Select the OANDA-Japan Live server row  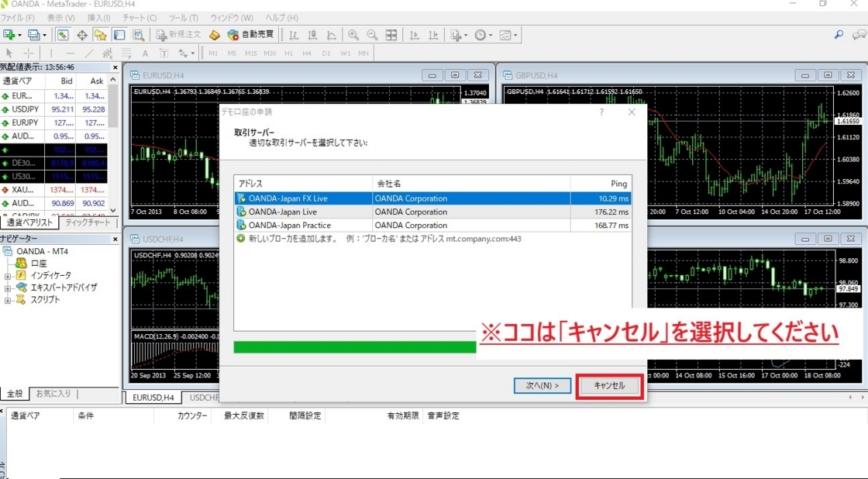(433, 212)
